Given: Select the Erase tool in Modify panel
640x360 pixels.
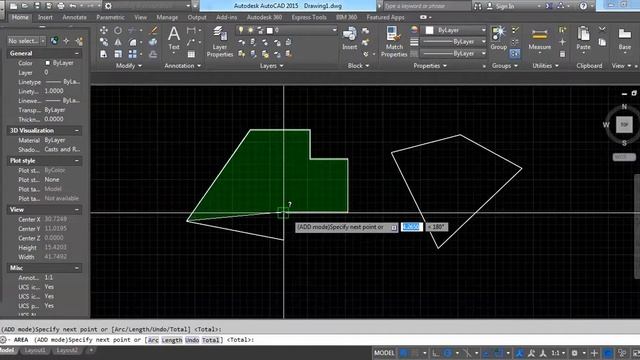Looking at the screenshot, I should click(x=153, y=30).
